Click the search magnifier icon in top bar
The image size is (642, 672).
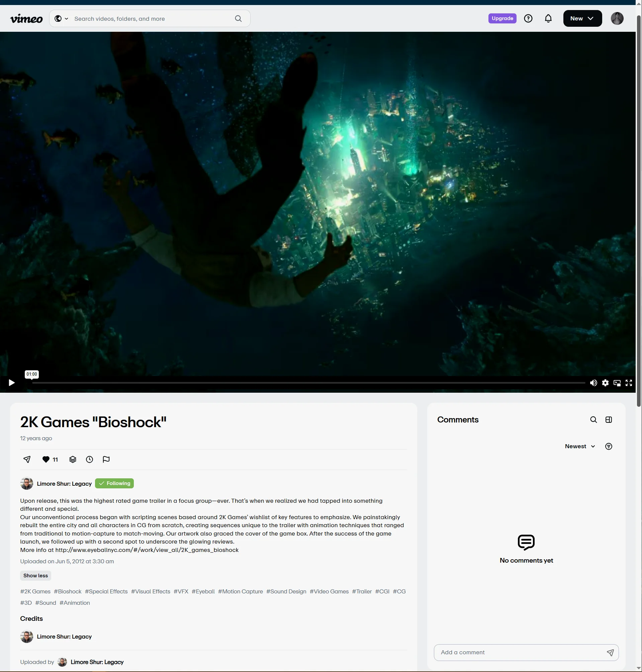(x=239, y=19)
